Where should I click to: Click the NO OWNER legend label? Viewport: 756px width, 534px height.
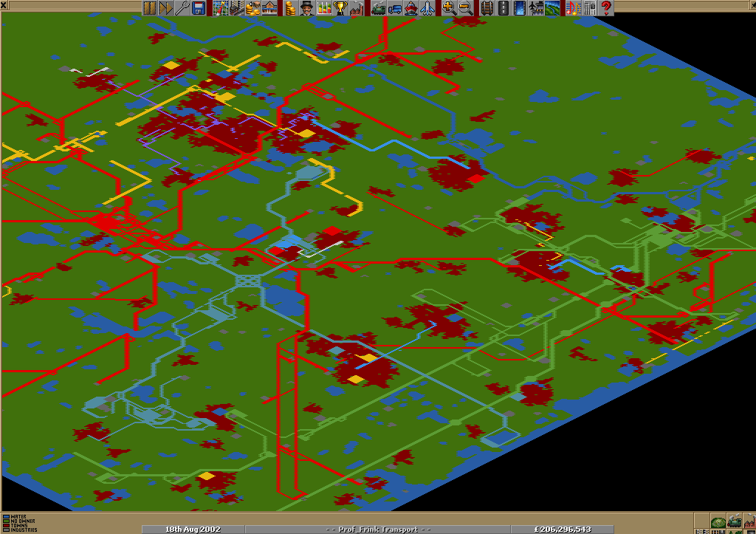(23, 521)
